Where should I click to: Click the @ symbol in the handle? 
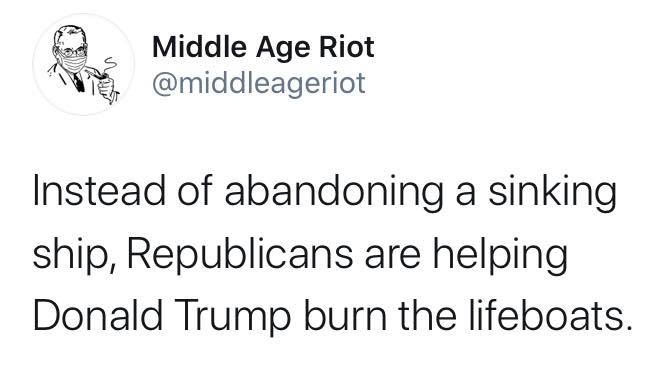coord(164,84)
